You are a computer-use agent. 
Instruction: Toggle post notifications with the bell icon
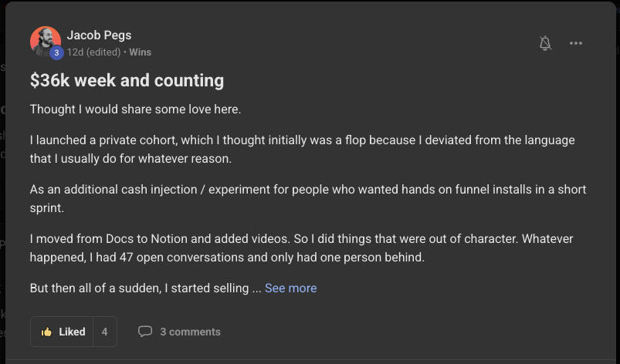[545, 43]
